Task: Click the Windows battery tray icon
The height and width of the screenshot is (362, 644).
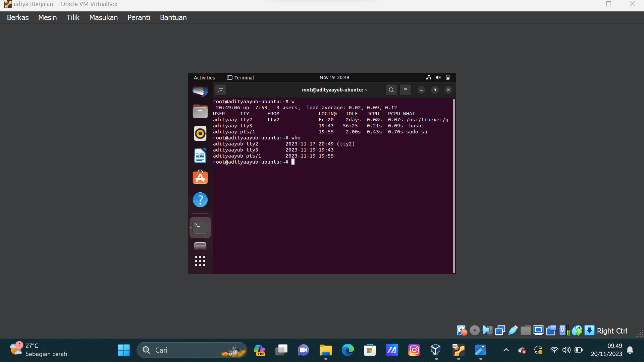Action: pos(579,350)
